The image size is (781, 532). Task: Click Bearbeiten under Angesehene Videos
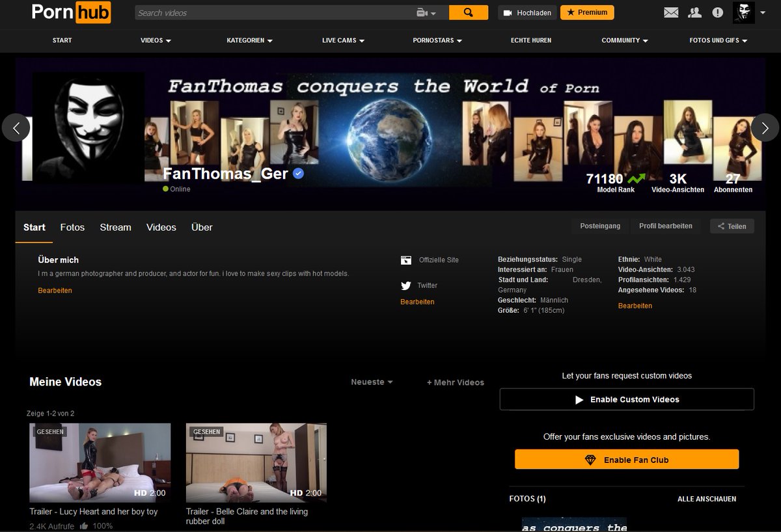635,306
